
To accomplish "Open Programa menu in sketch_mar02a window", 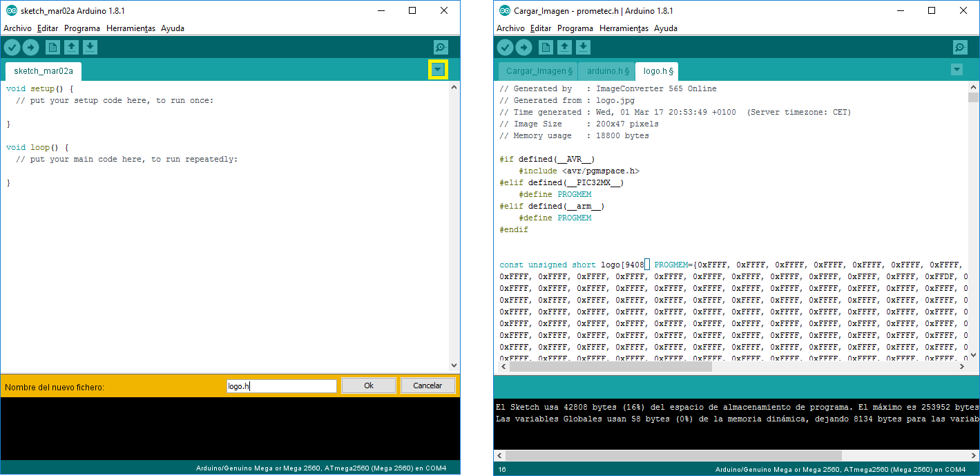I will [82, 28].
